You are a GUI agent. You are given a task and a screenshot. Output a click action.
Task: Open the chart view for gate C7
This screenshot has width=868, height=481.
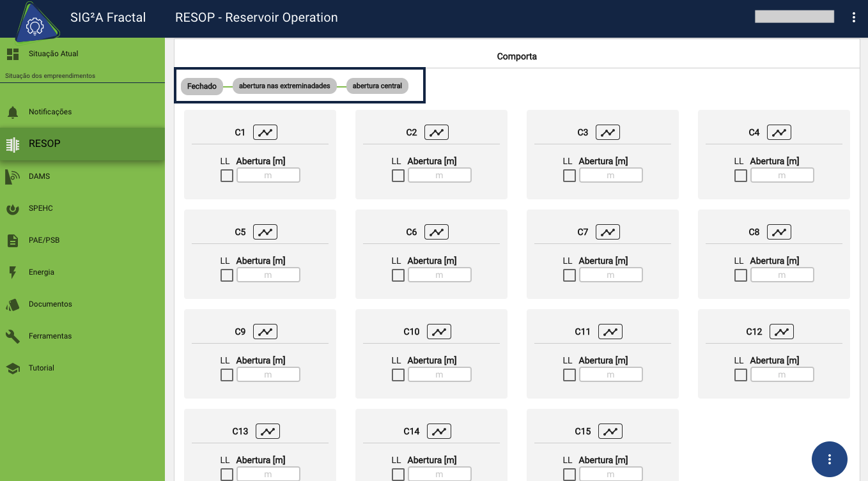(x=608, y=232)
